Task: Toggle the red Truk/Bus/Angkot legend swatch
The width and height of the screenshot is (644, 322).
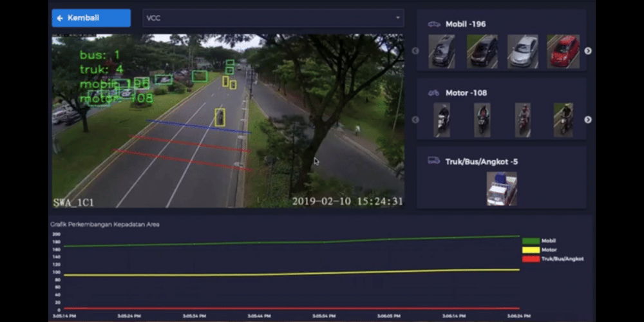Action: pyautogui.click(x=531, y=259)
